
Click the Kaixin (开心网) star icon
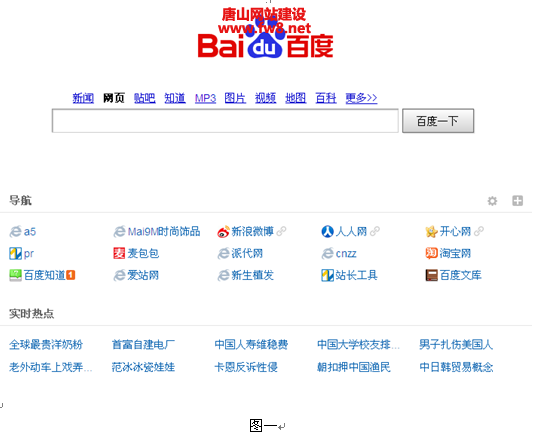point(431,232)
